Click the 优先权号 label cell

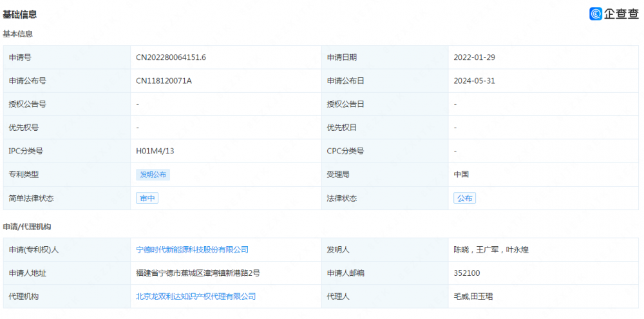[67, 128]
